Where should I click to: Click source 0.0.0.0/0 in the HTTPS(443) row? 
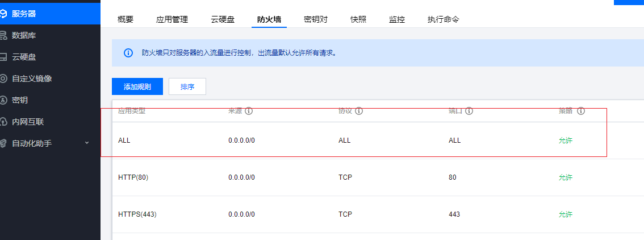point(241,214)
